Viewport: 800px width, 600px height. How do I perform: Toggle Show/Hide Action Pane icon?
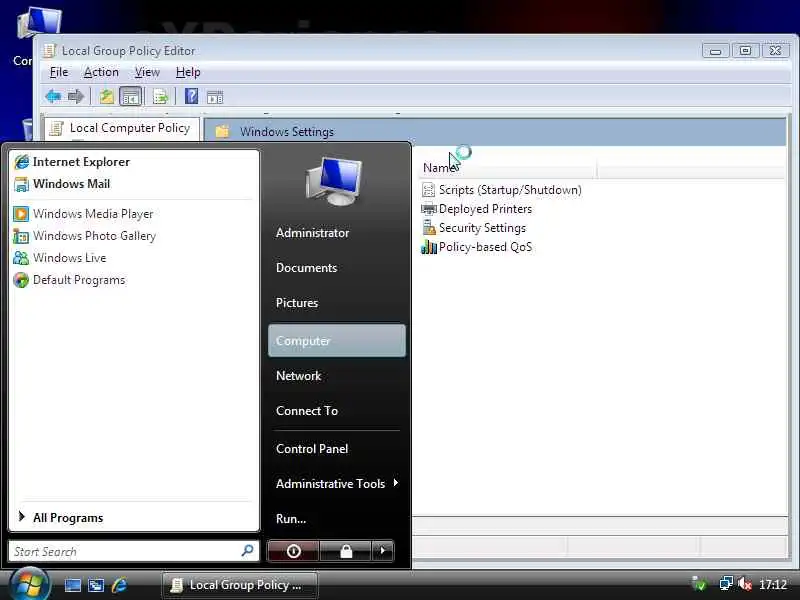pos(215,96)
